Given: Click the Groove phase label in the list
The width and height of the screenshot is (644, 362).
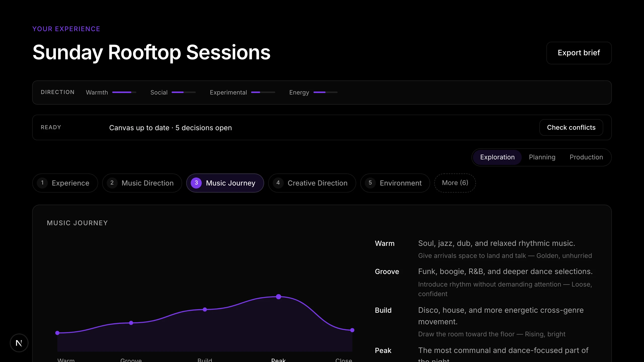Looking at the screenshot, I should (387, 271).
